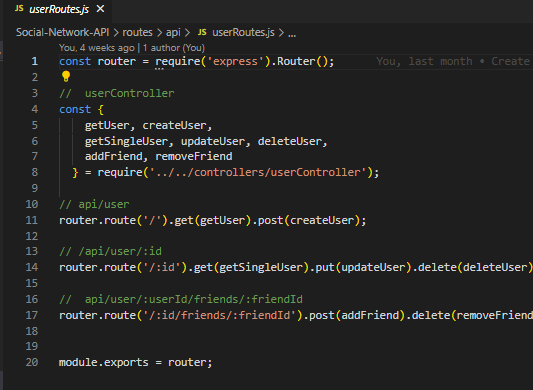
Task: Click '// userController' comment
Action: tap(117, 94)
